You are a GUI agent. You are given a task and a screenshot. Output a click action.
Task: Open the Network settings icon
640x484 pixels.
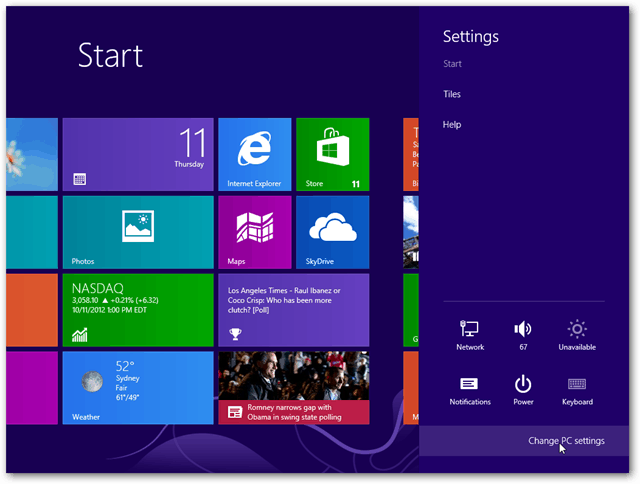coord(470,335)
